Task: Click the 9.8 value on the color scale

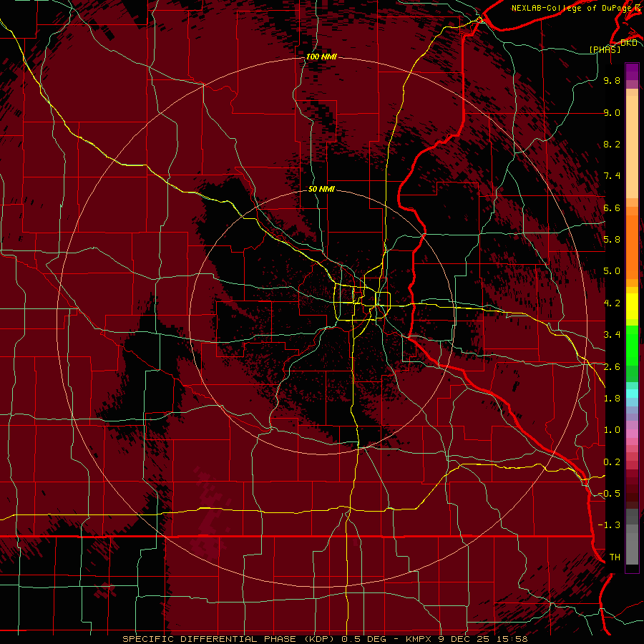Action: coord(612,80)
